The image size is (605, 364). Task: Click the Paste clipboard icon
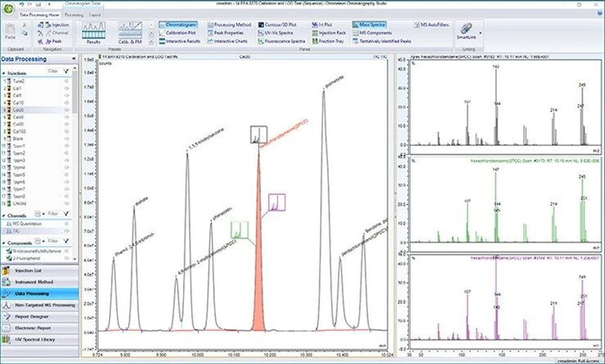pyautogui.click(x=10, y=30)
